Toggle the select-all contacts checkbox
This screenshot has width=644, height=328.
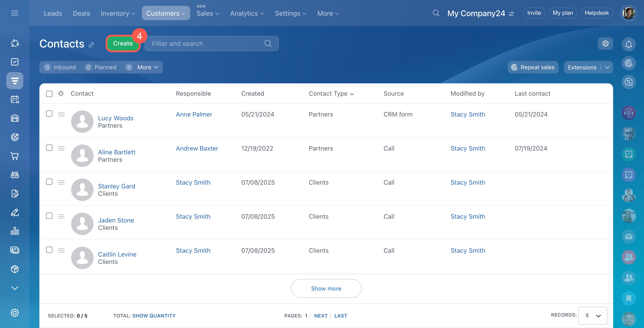pyautogui.click(x=49, y=94)
